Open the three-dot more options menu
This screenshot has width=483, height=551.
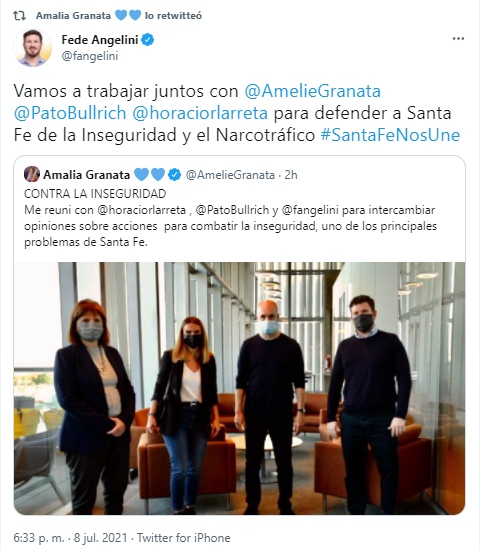[458, 39]
